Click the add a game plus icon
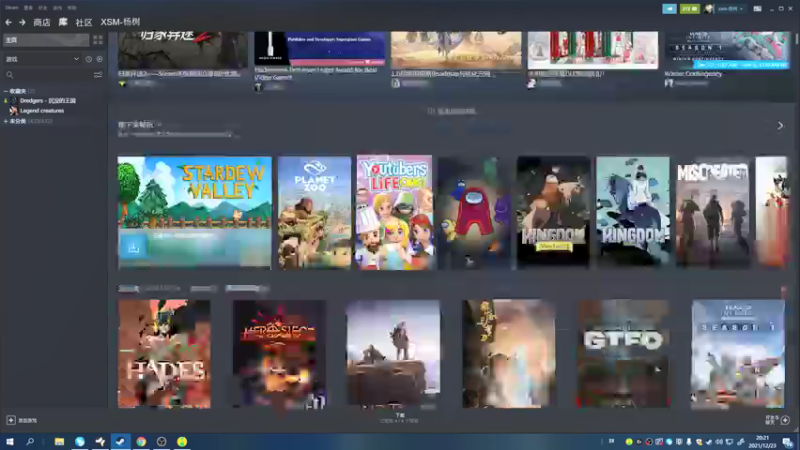 click(11, 420)
